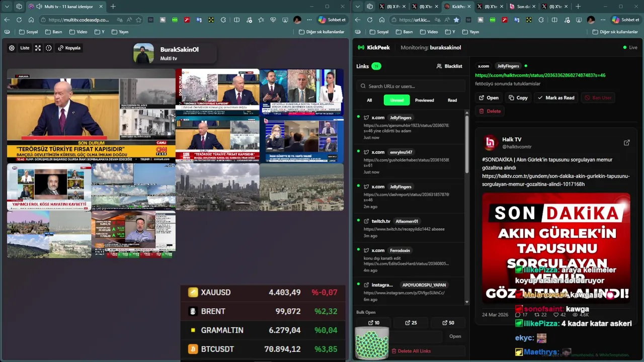Open new tab in Multi tv browser window
Screen dimensions: 644x362
pyautogui.click(x=113, y=7)
